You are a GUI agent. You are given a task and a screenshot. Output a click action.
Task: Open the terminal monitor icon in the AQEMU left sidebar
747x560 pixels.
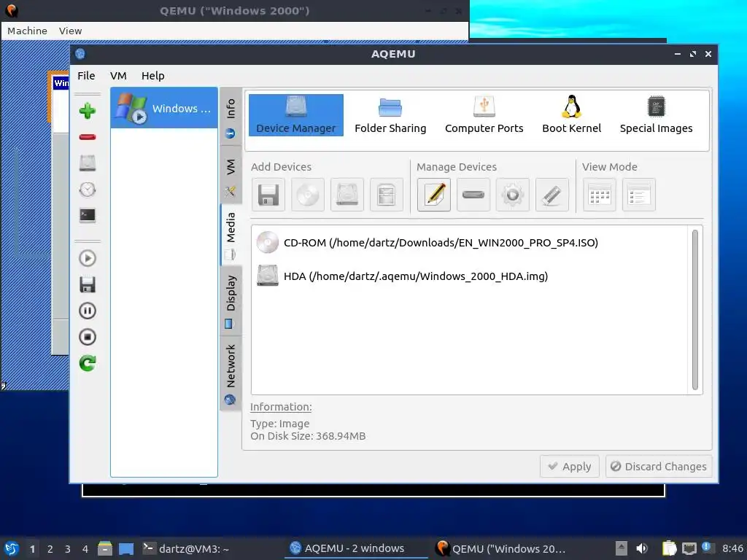click(88, 215)
